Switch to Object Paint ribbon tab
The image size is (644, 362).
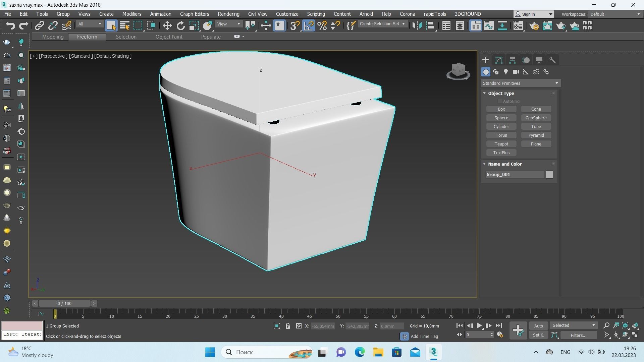(169, 37)
